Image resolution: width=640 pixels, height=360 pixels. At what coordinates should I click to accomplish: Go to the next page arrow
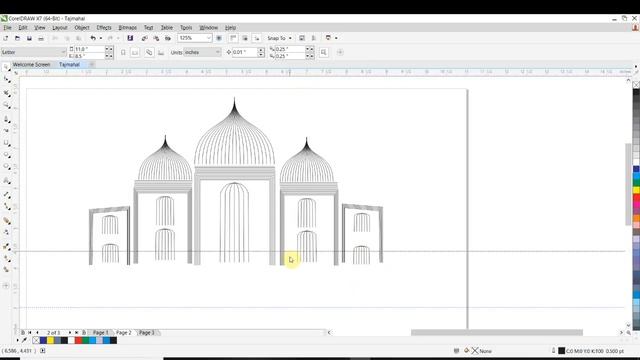coord(70,333)
